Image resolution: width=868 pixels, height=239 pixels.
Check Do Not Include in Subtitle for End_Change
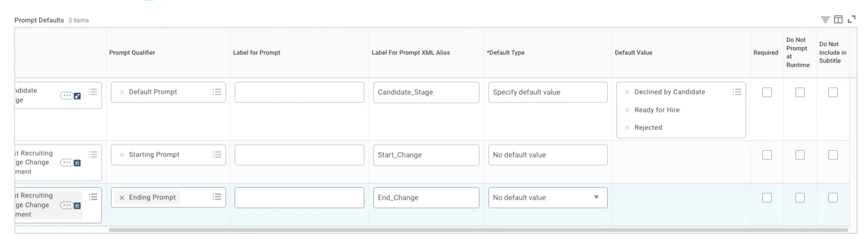point(833,198)
